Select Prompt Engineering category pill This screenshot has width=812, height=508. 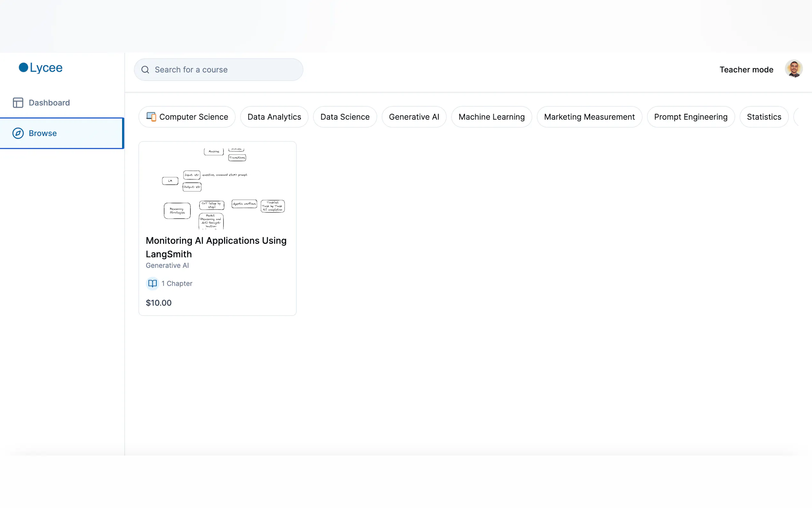click(x=690, y=116)
